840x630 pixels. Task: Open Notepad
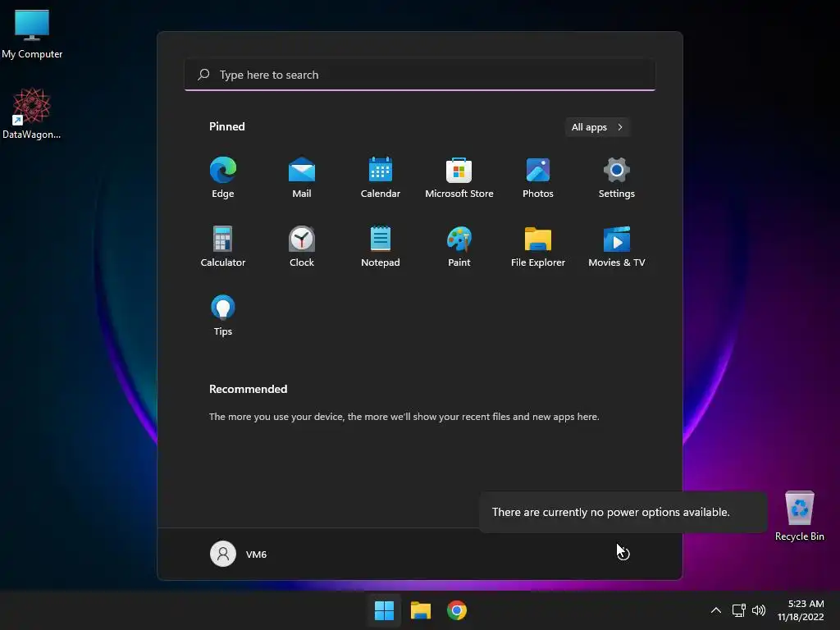point(381,246)
